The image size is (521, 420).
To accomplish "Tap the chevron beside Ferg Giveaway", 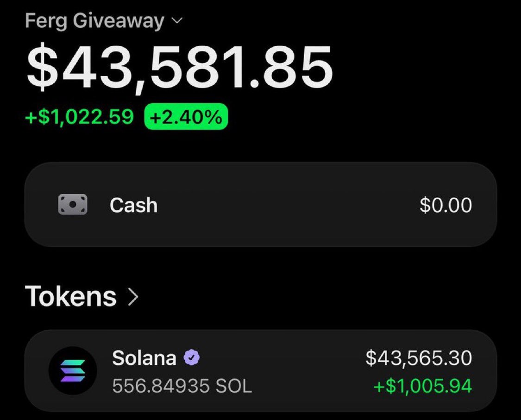I will click(177, 21).
